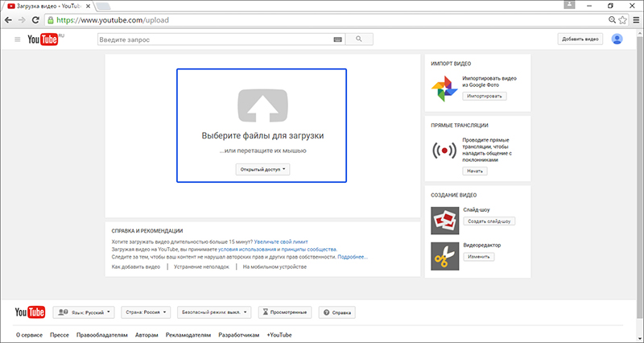The image size is (644, 343).
Task: Click the video editor scissors icon
Action: pyautogui.click(x=443, y=254)
